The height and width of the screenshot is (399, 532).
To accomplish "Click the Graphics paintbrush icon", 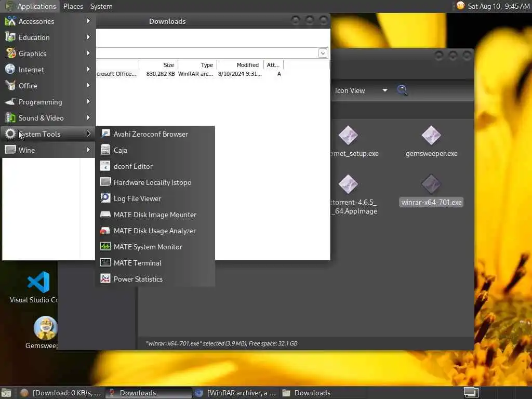I will pos(10,54).
